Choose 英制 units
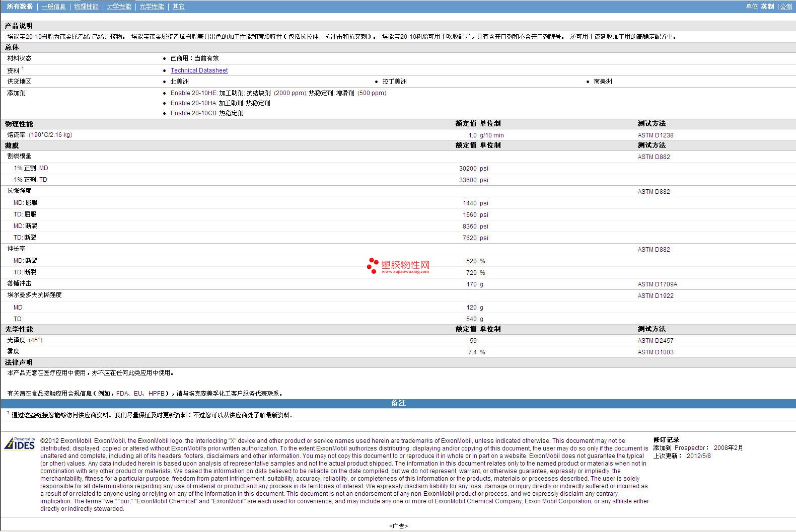Image resolution: width=796 pixels, height=532 pixels. pos(767,7)
